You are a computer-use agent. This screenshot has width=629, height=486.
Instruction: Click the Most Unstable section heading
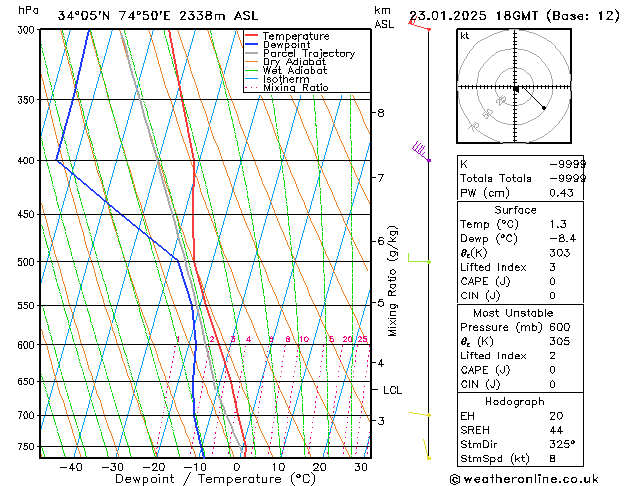point(513,313)
